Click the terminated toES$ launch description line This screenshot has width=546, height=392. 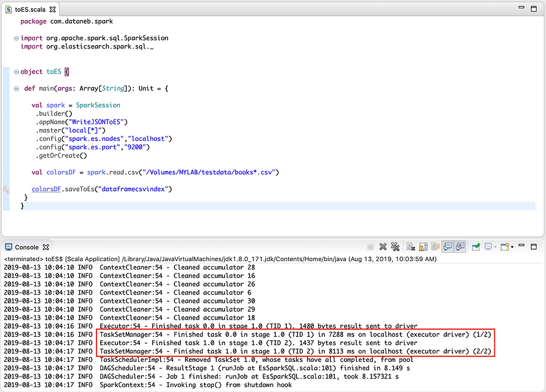click(220, 259)
